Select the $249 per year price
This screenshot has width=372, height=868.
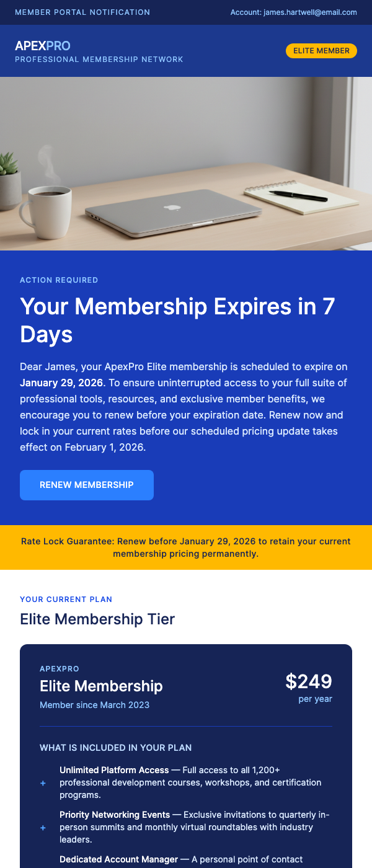coord(308,681)
